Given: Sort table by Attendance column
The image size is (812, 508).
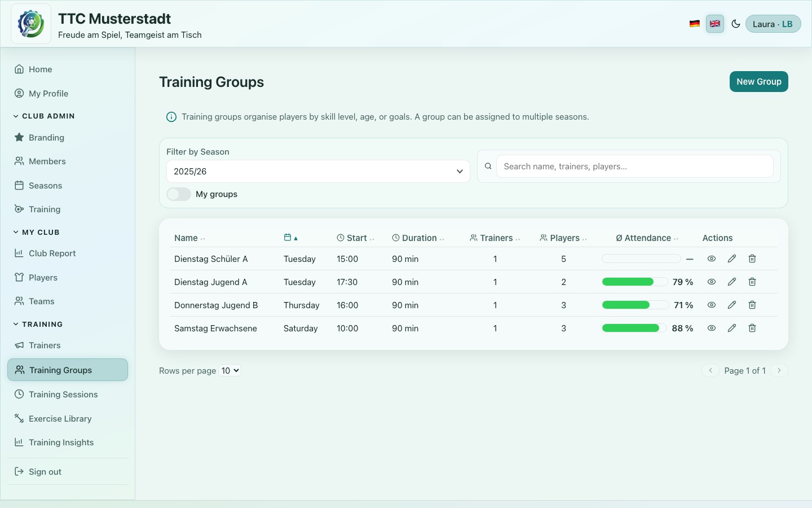Looking at the screenshot, I should (647, 238).
